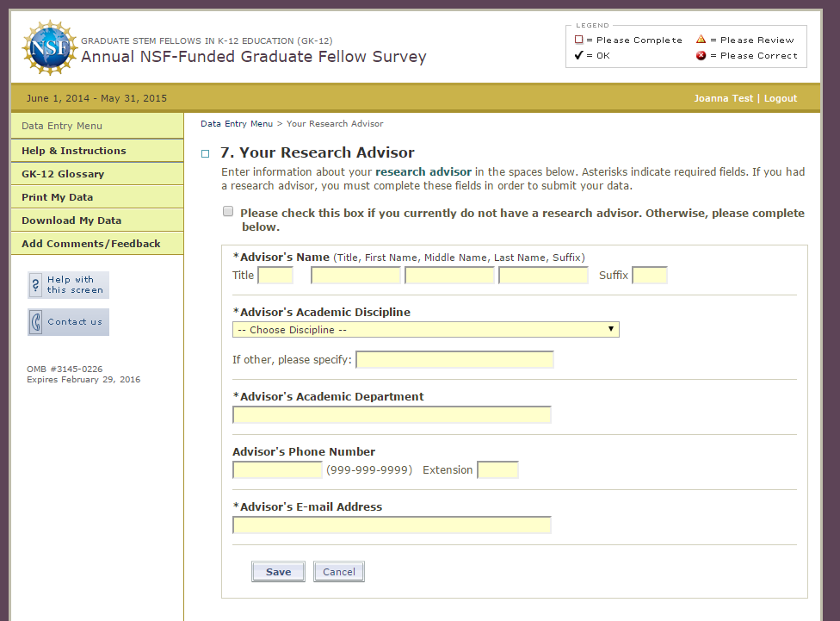Select Print My Data in sidebar
Image resolution: width=840 pixels, height=621 pixels.
click(58, 197)
